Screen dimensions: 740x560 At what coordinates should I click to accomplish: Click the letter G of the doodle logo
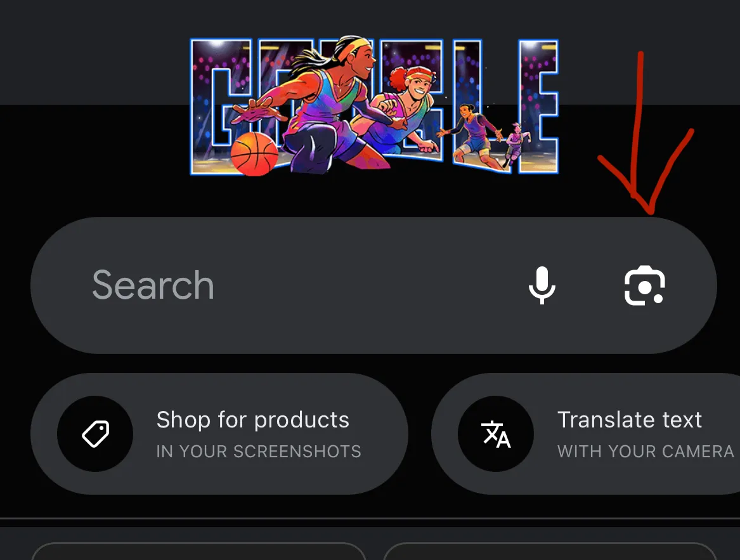[221, 107]
